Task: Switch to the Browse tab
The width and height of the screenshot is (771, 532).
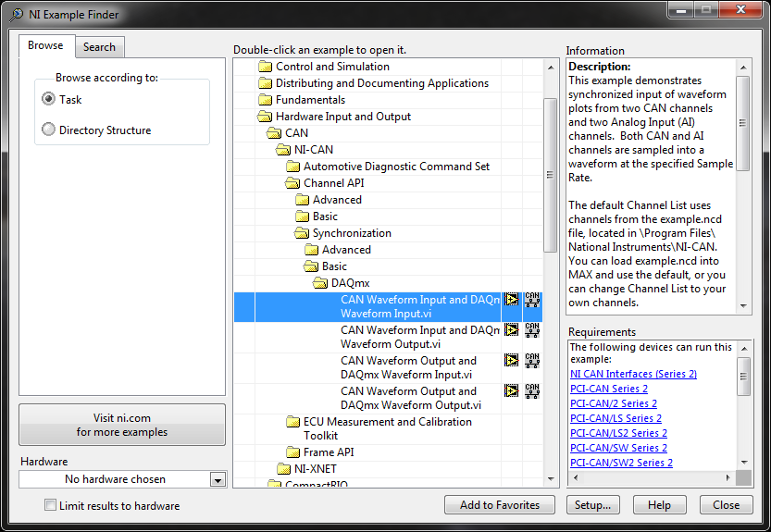Action: tap(46, 45)
